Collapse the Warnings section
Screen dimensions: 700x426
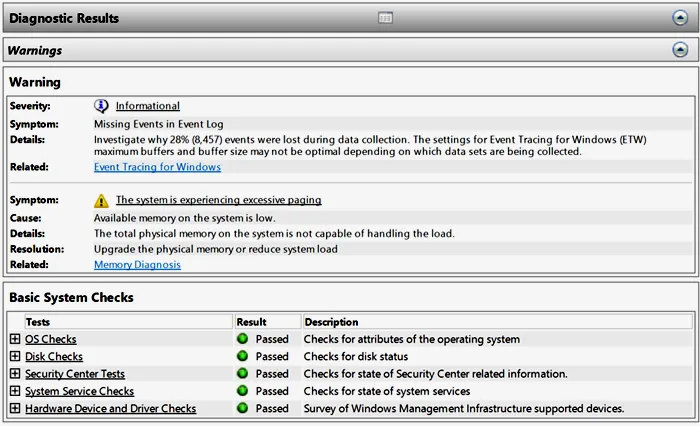680,50
